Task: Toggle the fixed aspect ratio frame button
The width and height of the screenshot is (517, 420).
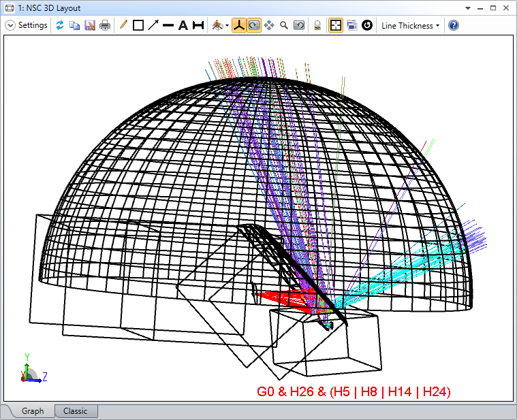Action: point(336,25)
